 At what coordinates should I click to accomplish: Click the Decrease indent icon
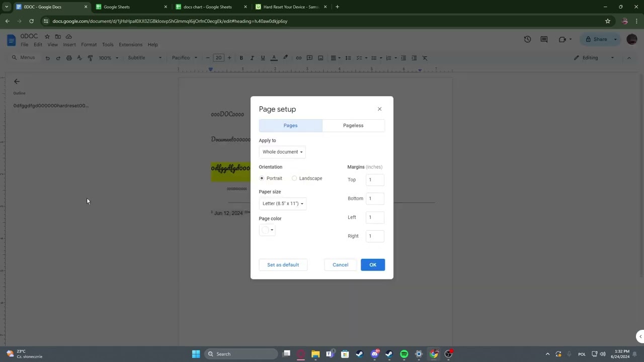pos(403,58)
